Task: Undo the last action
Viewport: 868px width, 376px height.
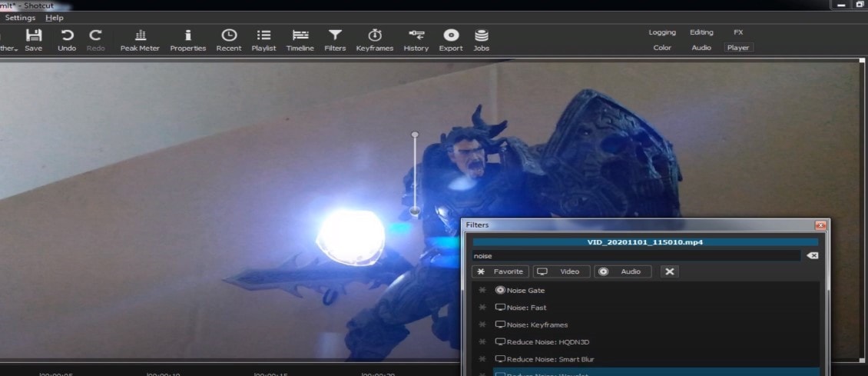Action: [67, 41]
